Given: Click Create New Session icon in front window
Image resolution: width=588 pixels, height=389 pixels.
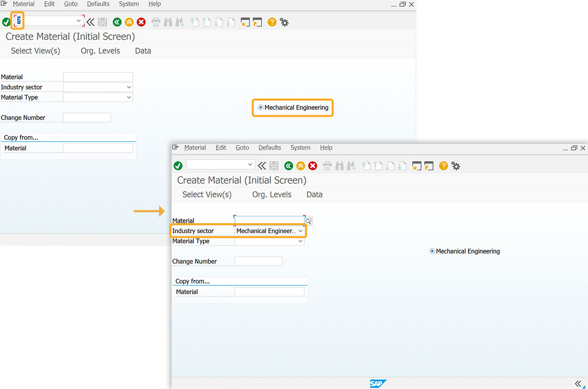Looking at the screenshot, I should [416, 166].
